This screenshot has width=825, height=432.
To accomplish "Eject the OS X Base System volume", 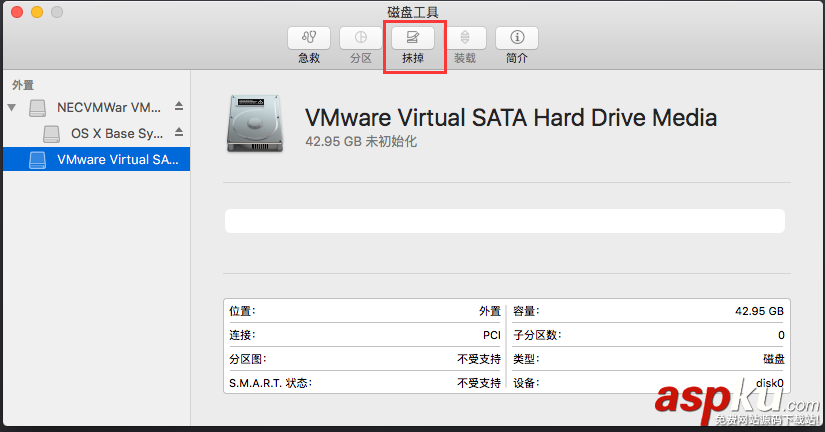I will [x=179, y=132].
